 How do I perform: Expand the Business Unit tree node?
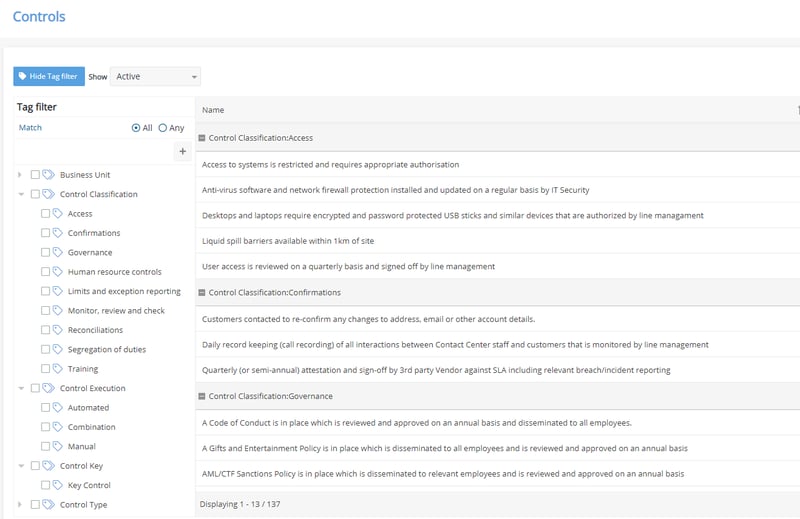tap(20, 175)
